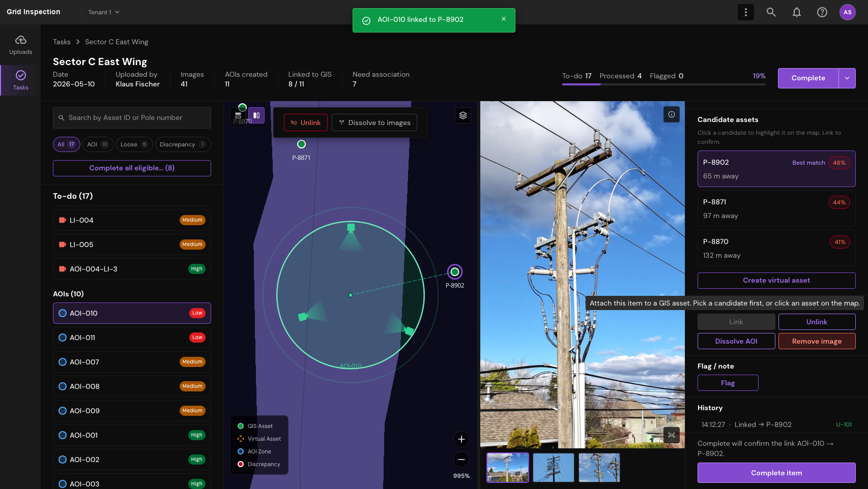Screen dimensions: 868x489
Task: Open the AS user avatar menu
Action: click(x=848, y=12)
